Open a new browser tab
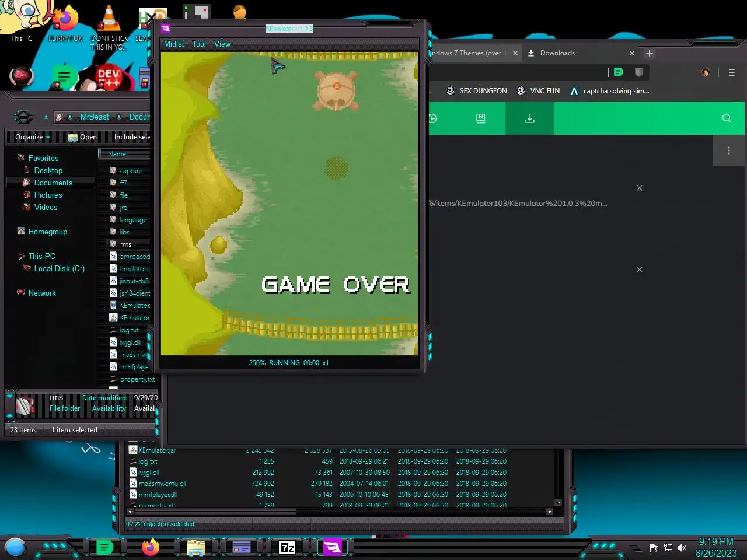Screen dimensions: 747x560 coord(650,53)
